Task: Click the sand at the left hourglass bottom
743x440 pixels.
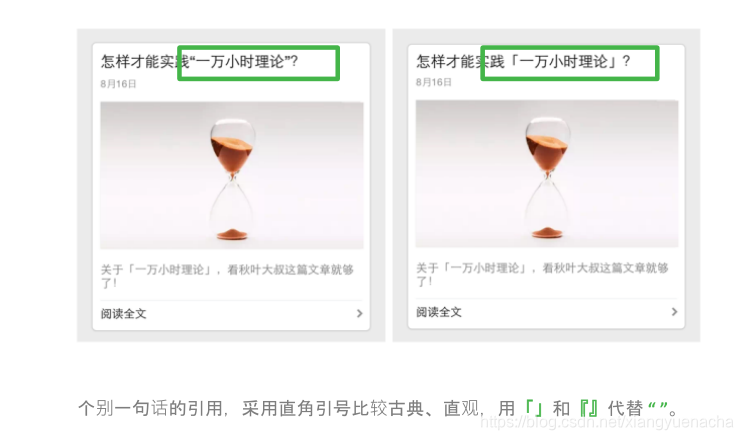Action: click(232, 233)
